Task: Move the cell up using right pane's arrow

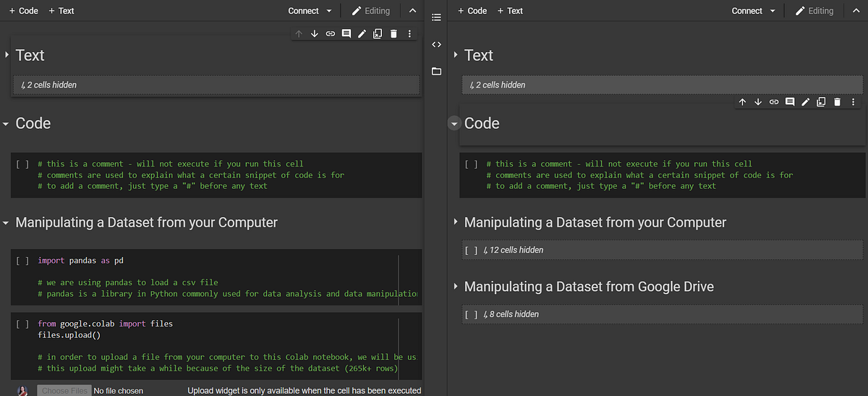Action: 742,102
